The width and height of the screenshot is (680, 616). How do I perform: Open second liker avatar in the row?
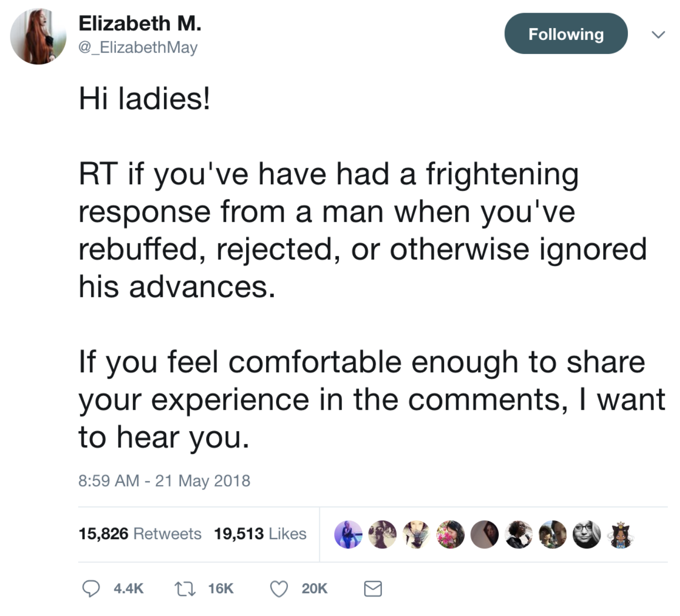point(382,534)
